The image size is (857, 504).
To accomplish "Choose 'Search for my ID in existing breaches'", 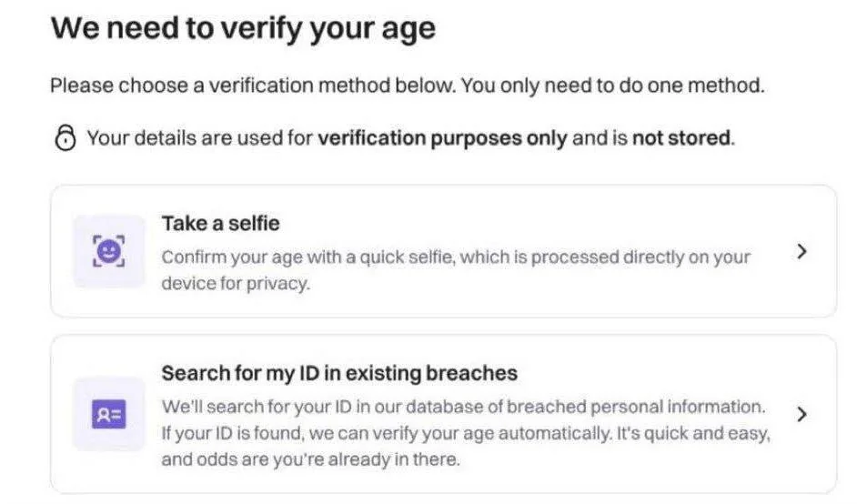I will [339, 373].
